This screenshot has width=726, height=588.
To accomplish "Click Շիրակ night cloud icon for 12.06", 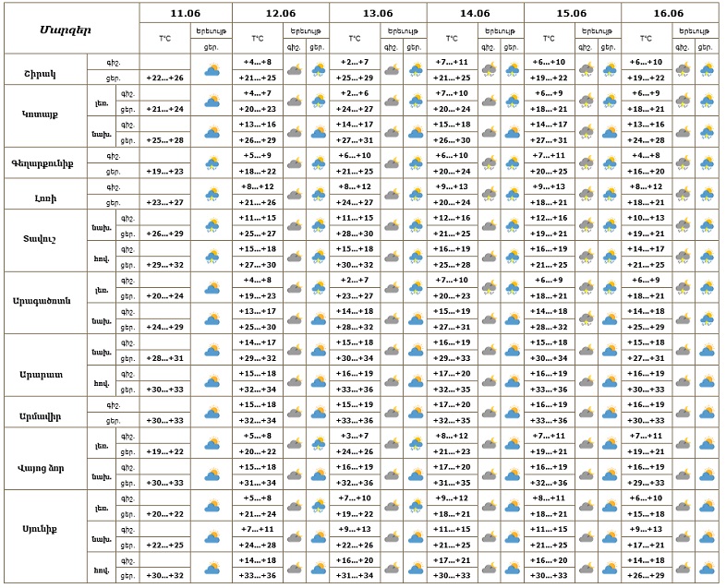I will point(294,69).
